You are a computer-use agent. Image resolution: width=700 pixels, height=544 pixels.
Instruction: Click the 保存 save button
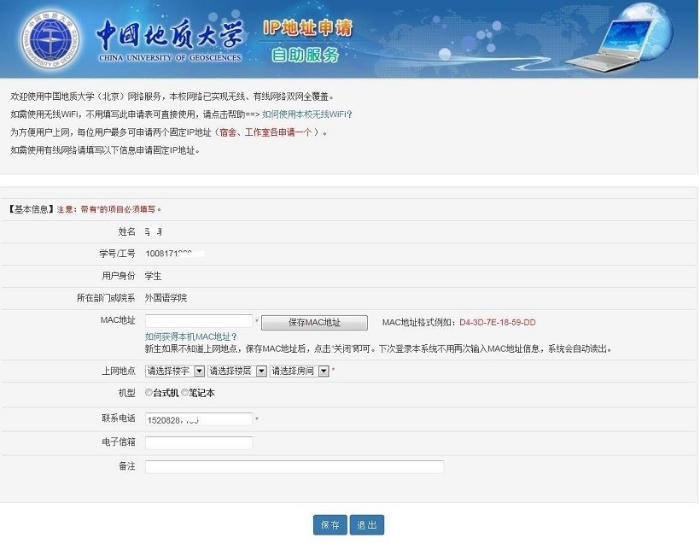(x=330, y=525)
